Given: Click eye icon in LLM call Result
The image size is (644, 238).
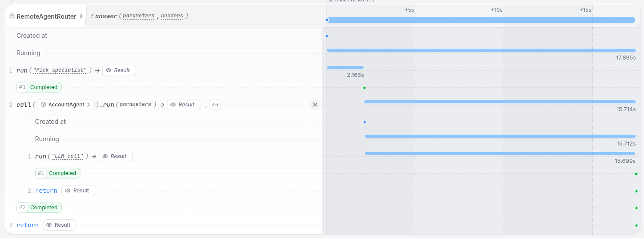Looking at the screenshot, I should [x=105, y=156].
